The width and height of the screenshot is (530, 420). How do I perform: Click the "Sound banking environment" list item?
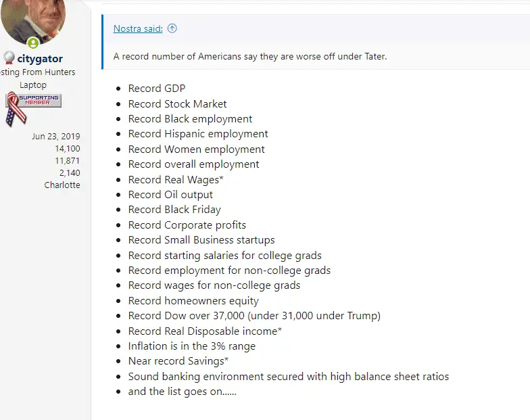[289, 377]
